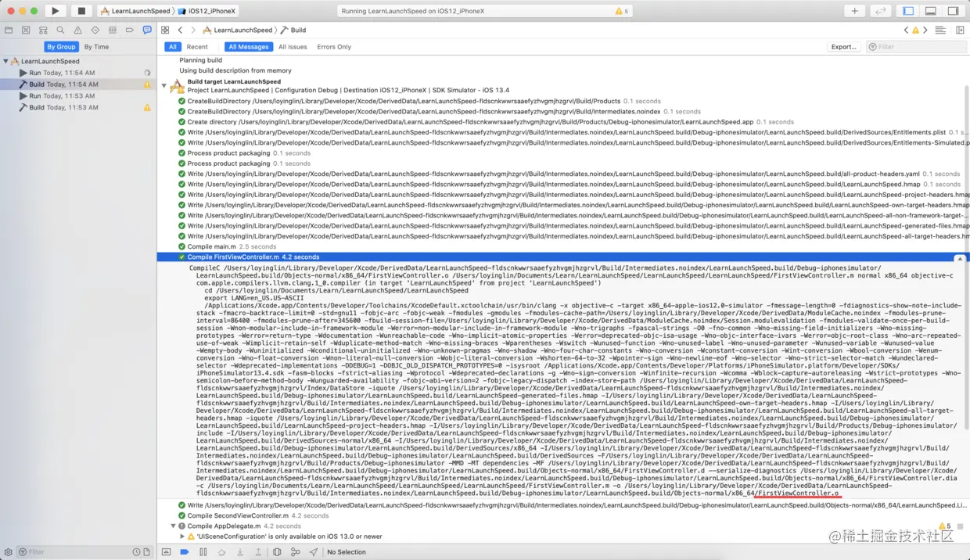The width and height of the screenshot is (970, 560).
Task: Click LearnLaunchSpeed in the jump bar
Action: tap(237, 30)
